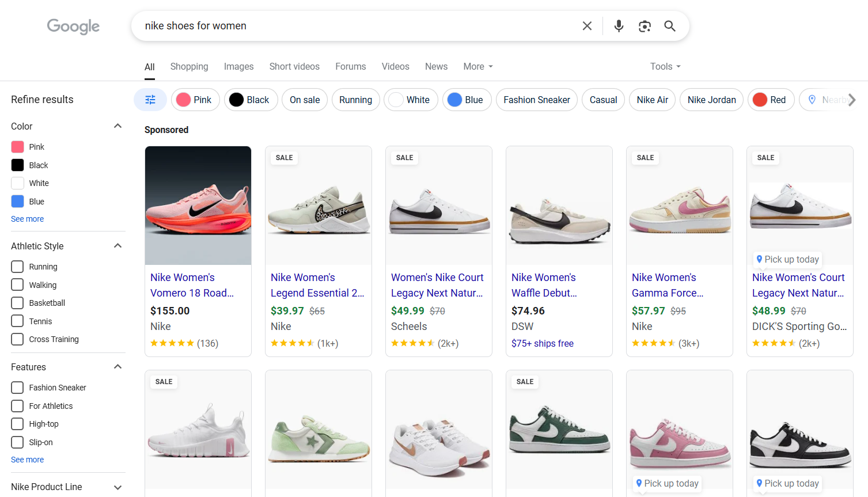
Task: Click the magnifying glass search icon
Action: (669, 26)
